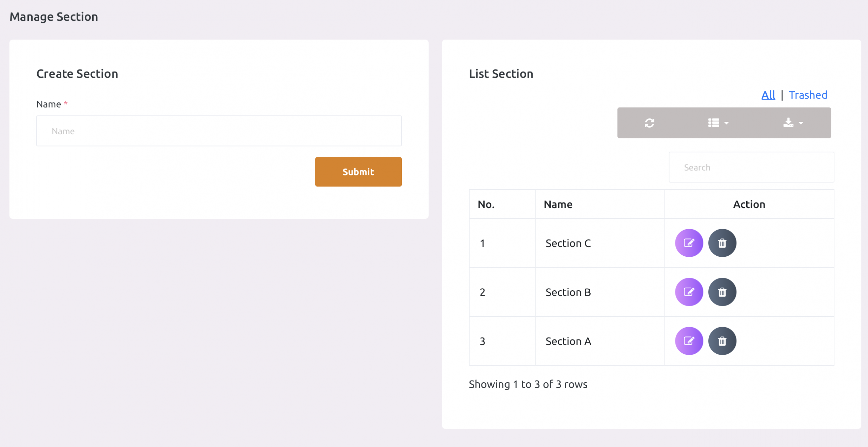The image size is (868, 447).
Task: Delete Section A using trash icon
Action: pyautogui.click(x=722, y=341)
